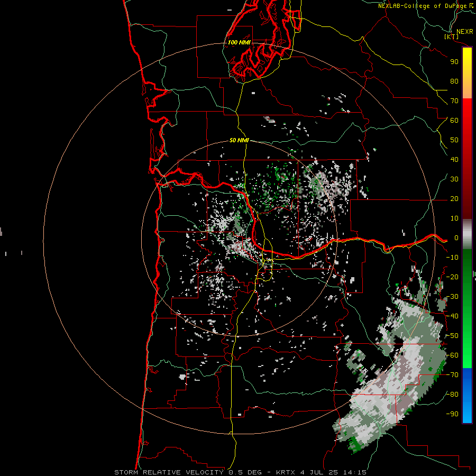476x476 pixels.
Task: Click the "100 NMI" range ring label
Action: pos(239,42)
